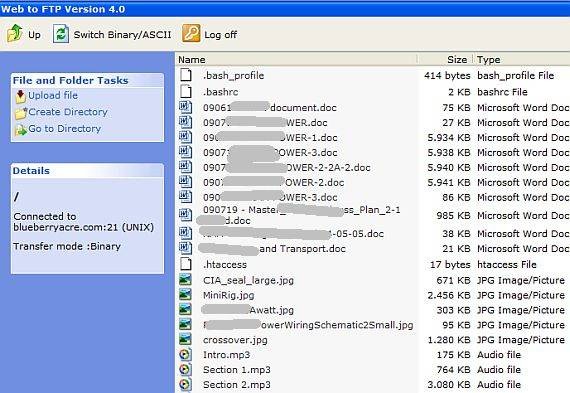Click the Word icon beside document.doc

point(185,107)
